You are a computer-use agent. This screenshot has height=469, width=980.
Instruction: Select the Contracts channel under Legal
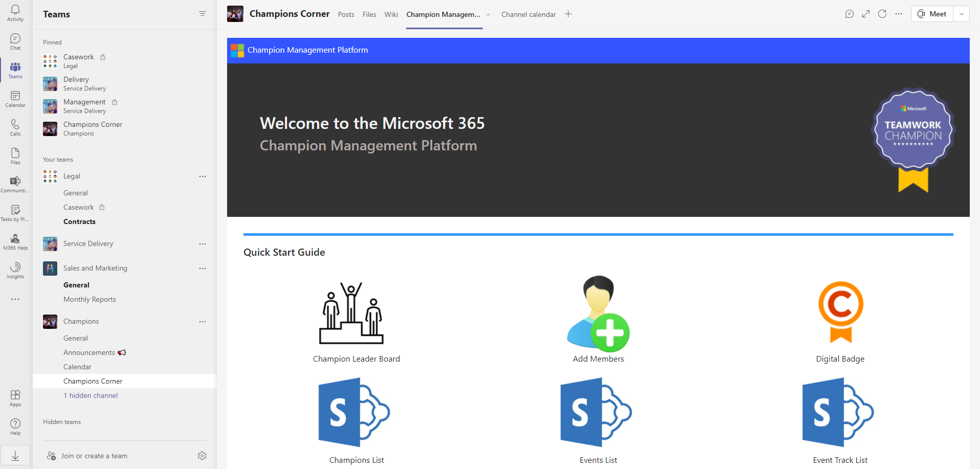click(x=79, y=221)
